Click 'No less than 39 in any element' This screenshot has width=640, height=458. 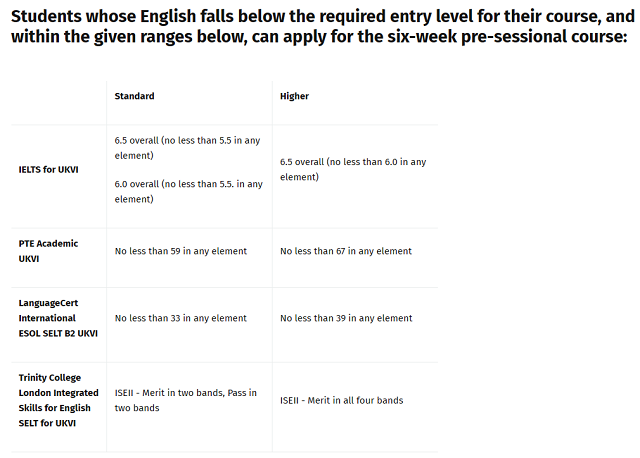346,318
